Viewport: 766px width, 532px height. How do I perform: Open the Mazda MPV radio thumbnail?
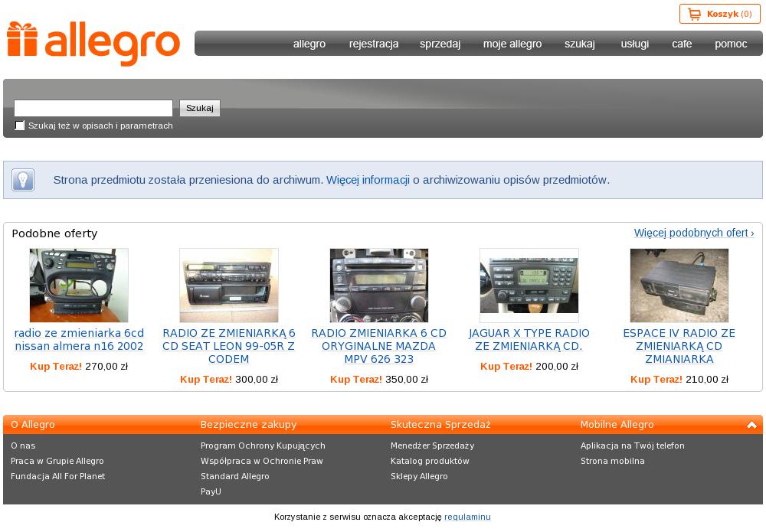click(x=378, y=285)
